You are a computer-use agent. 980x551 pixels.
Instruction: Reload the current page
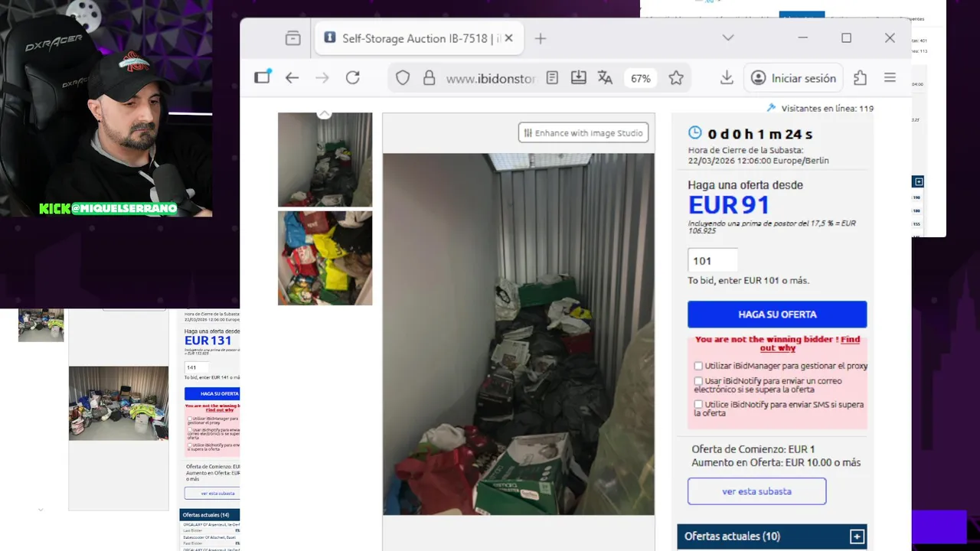coord(352,77)
